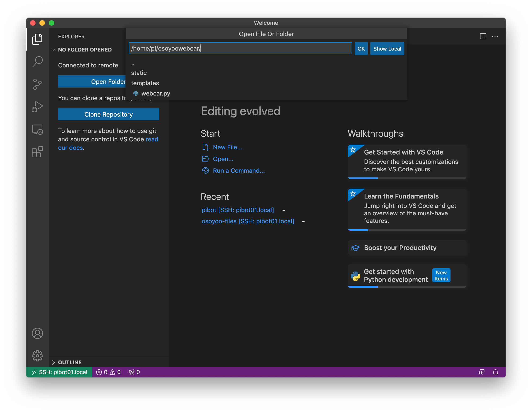
Task: Select webcar.py in the file list
Action: [266, 93]
